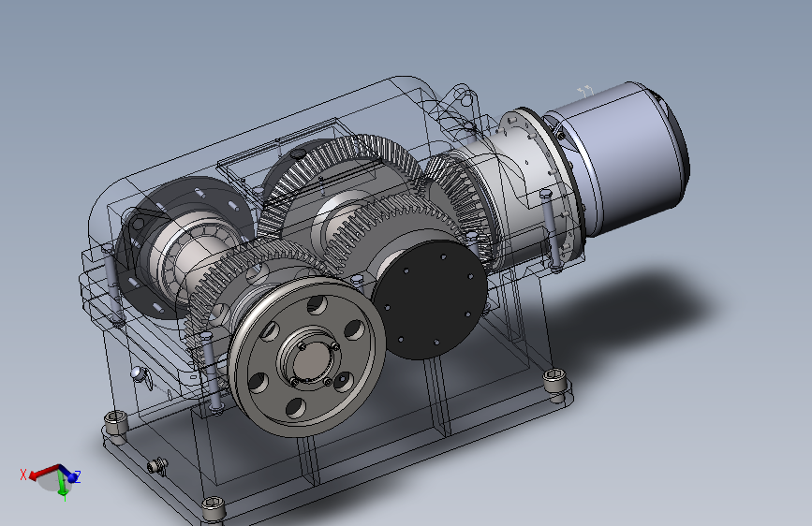This screenshot has height=526, width=812.
Task: Select the center hub of the pulley wheel
Action: pos(311,361)
